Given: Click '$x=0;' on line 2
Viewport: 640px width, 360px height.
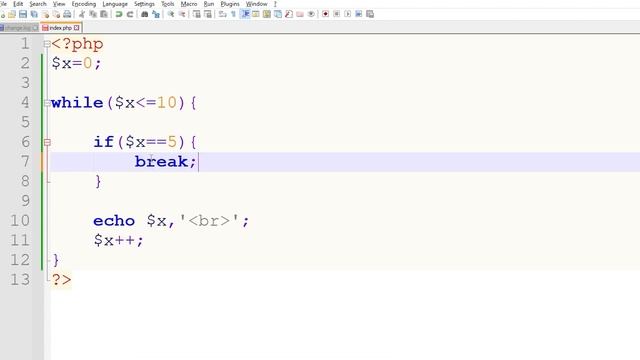Looking at the screenshot, I should pyautogui.click(x=76, y=63).
